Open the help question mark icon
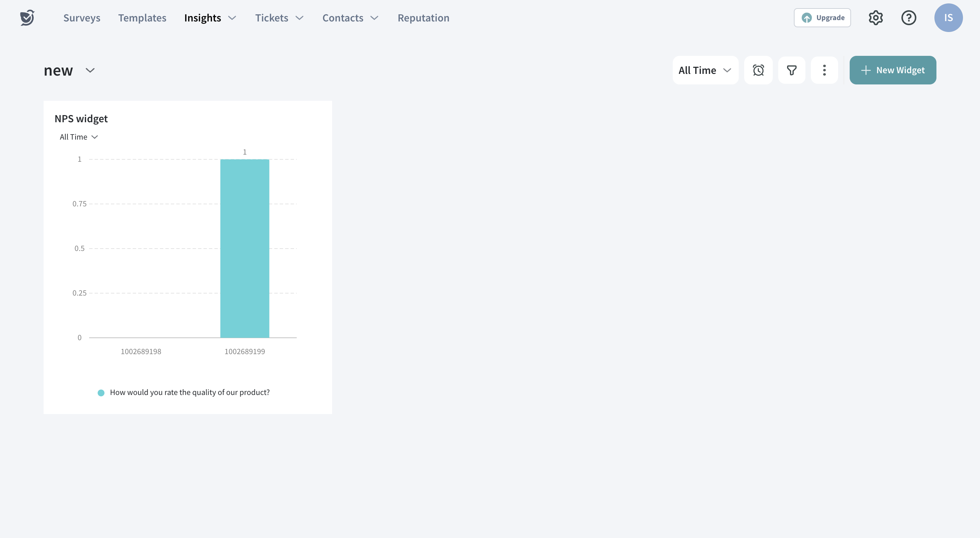 coord(909,17)
